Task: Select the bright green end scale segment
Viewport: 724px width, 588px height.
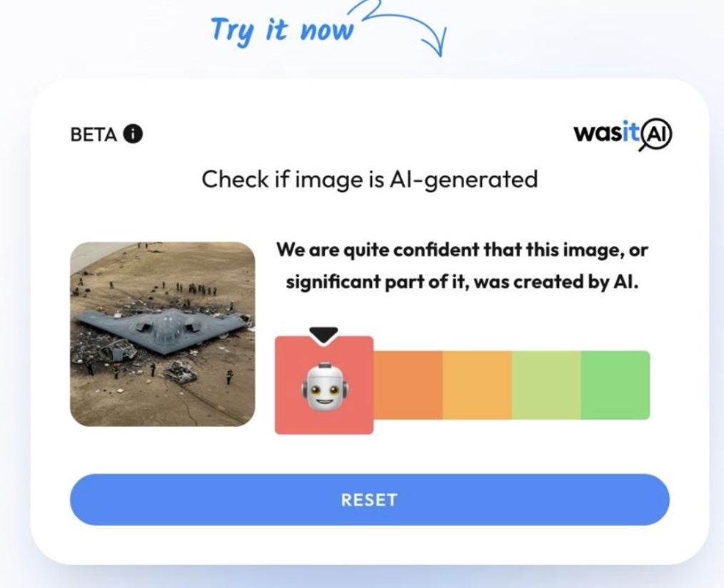Action: pos(615,385)
